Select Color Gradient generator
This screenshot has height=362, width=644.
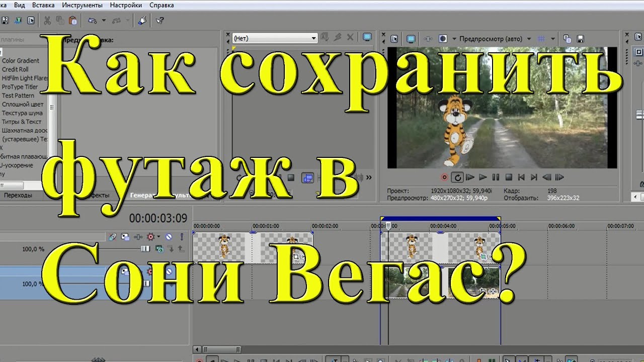[x=20, y=61]
